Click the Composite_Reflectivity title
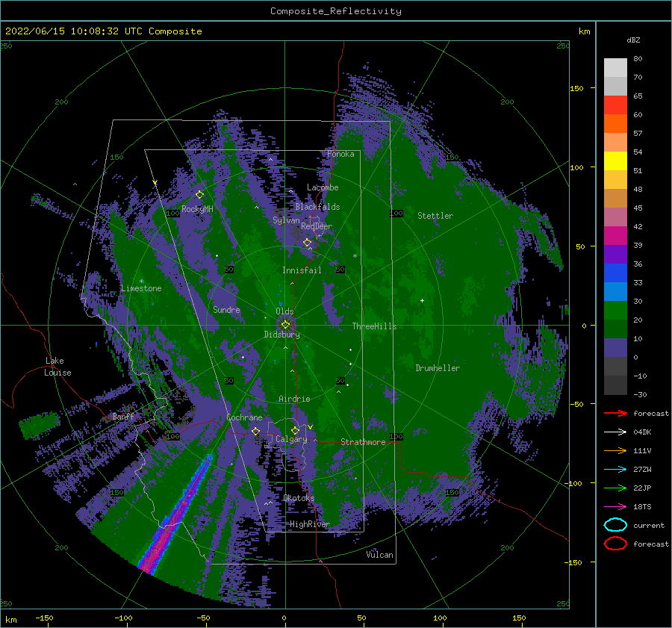Viewport: 672px width, 628px height. [x=336, y=10]
